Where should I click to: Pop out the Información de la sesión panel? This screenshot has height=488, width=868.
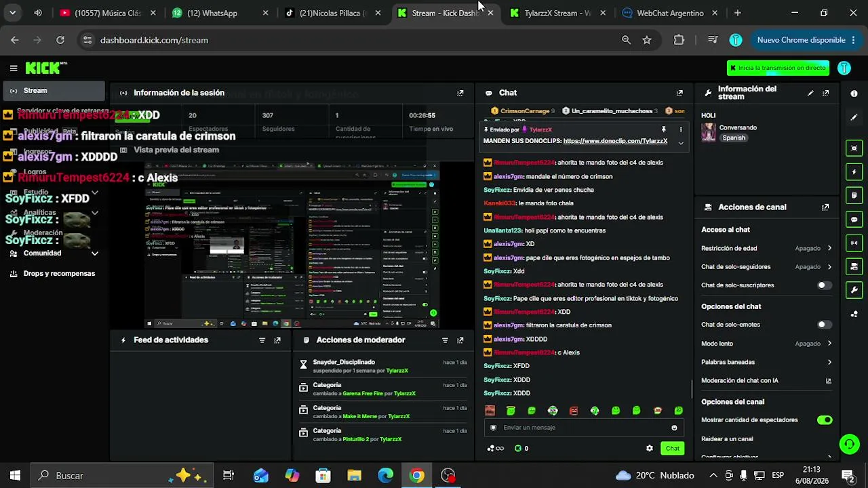(x=460, y=93)
